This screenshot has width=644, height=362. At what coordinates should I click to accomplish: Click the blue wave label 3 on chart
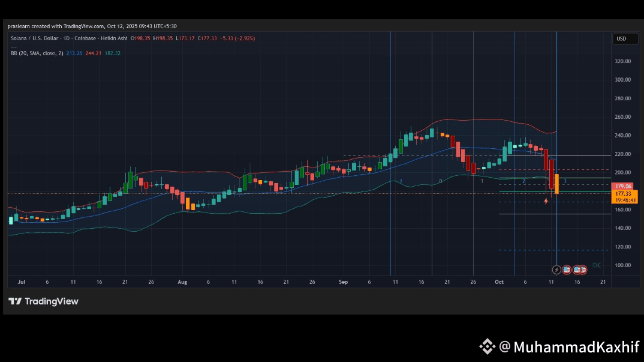click(x=565, y=181)
